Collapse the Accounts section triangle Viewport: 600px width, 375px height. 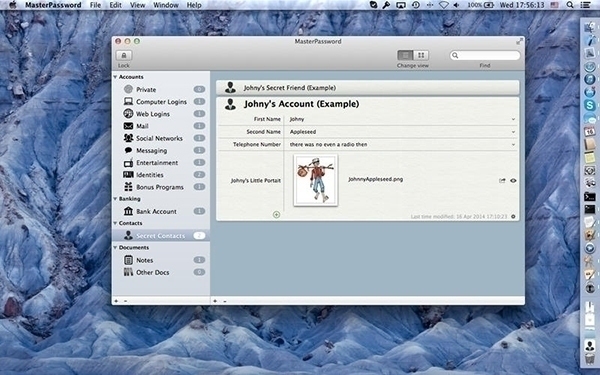115,77
